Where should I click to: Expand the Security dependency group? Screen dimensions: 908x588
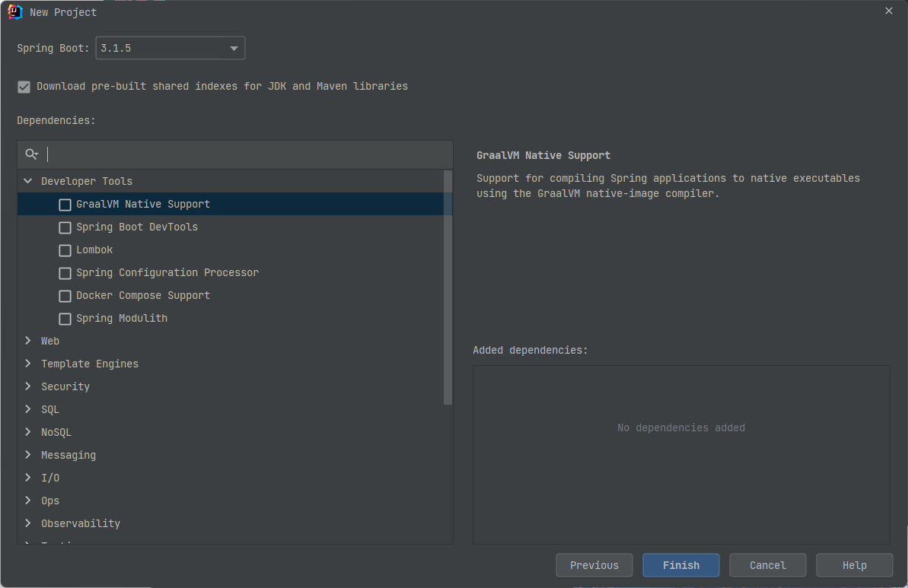tap(28, 386)
